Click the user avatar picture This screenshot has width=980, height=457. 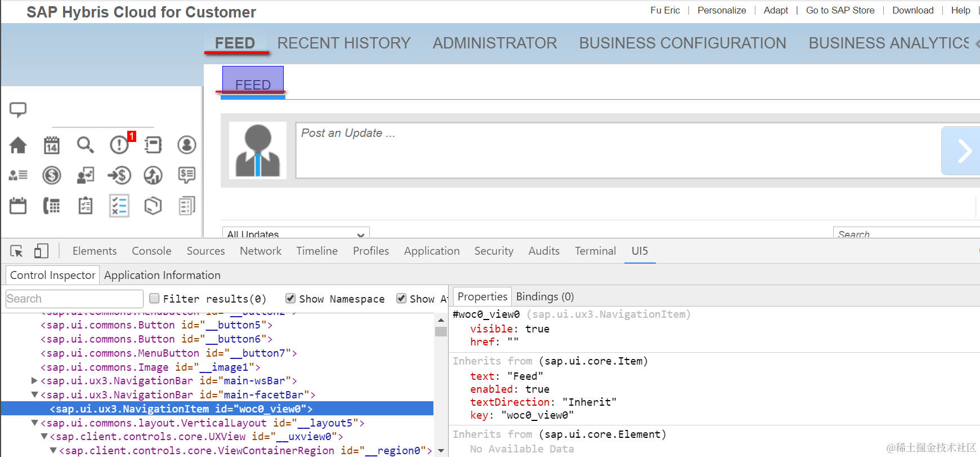(258, 150)
